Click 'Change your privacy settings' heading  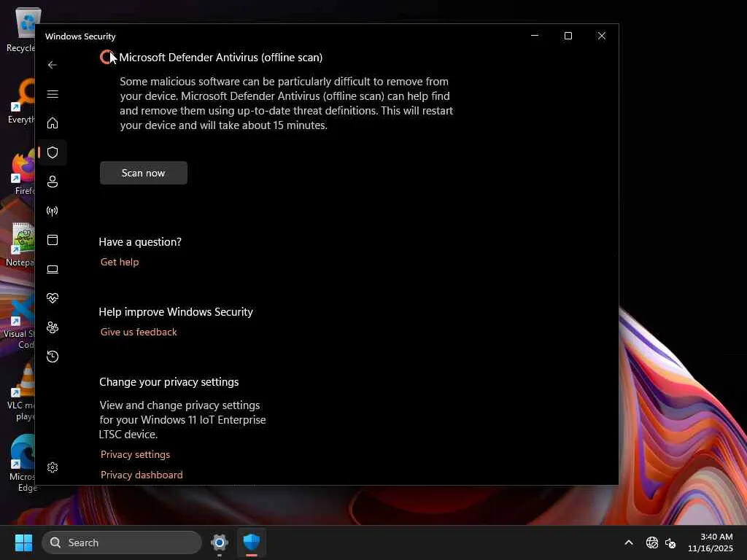[169, 382]
